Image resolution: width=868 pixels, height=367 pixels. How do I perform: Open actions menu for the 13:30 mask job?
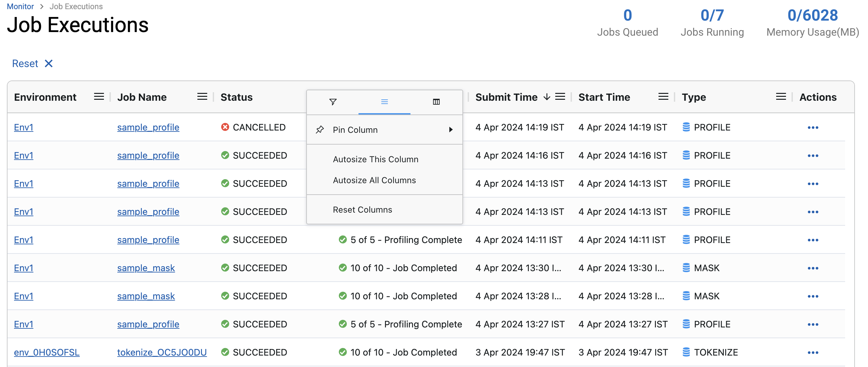[x=813, y=268]
